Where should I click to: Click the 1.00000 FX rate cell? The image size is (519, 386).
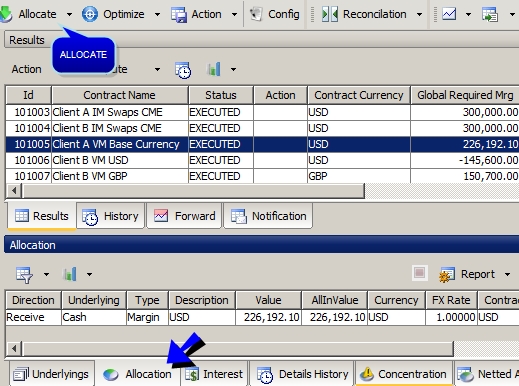pos(451,317)
